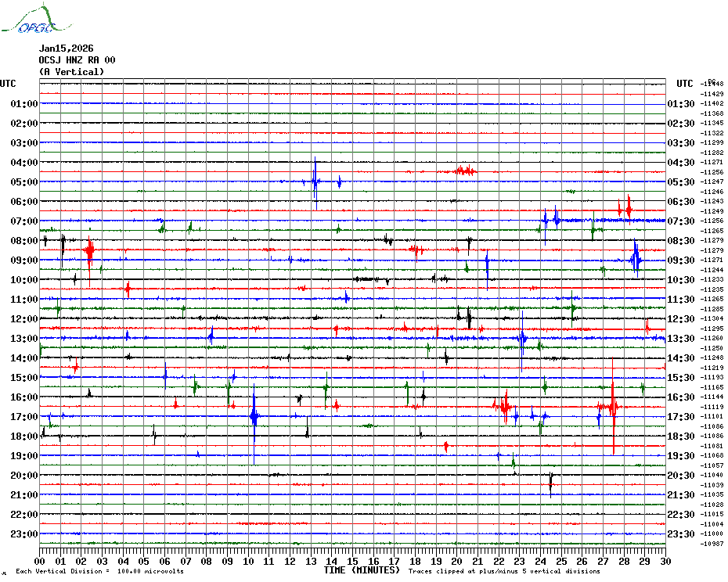Click minute 00 on the bottom time axis
Viewport: 728px width, 582px height.
pyautogui.click(x=40, y=561)
